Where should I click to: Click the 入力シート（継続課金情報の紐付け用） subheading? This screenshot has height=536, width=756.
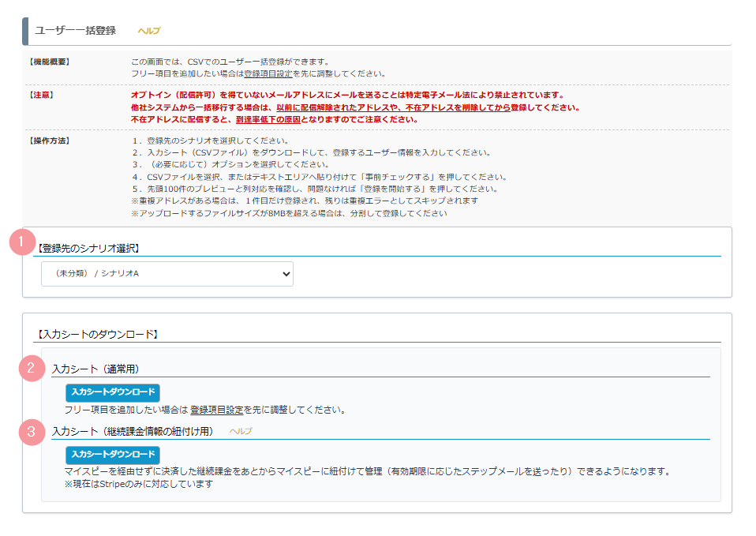point(133,432)
